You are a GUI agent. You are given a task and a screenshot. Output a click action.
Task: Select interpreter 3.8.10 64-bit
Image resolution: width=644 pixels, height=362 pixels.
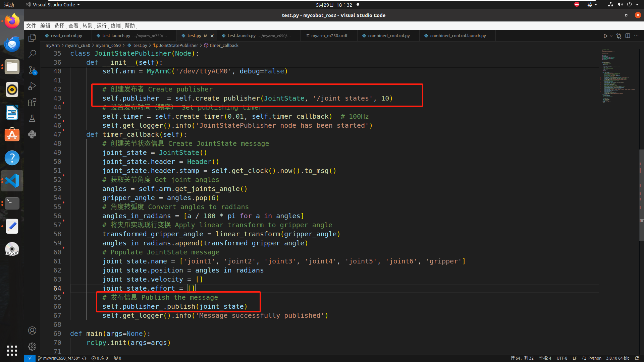617,358
